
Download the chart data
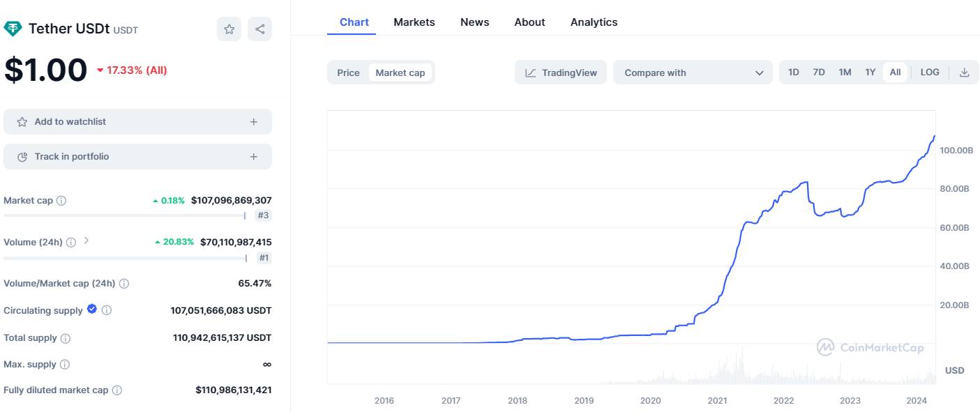[x=965, y=73]
